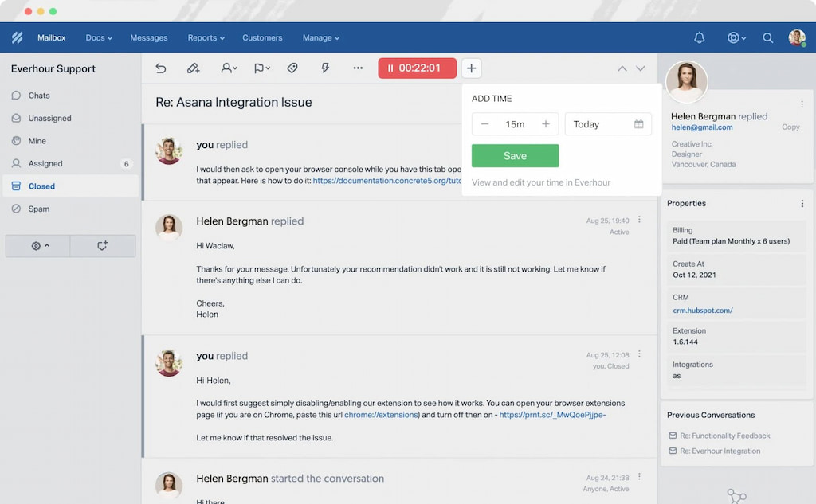Open search with the magnifying glass icon

click(x=767, y=37)
